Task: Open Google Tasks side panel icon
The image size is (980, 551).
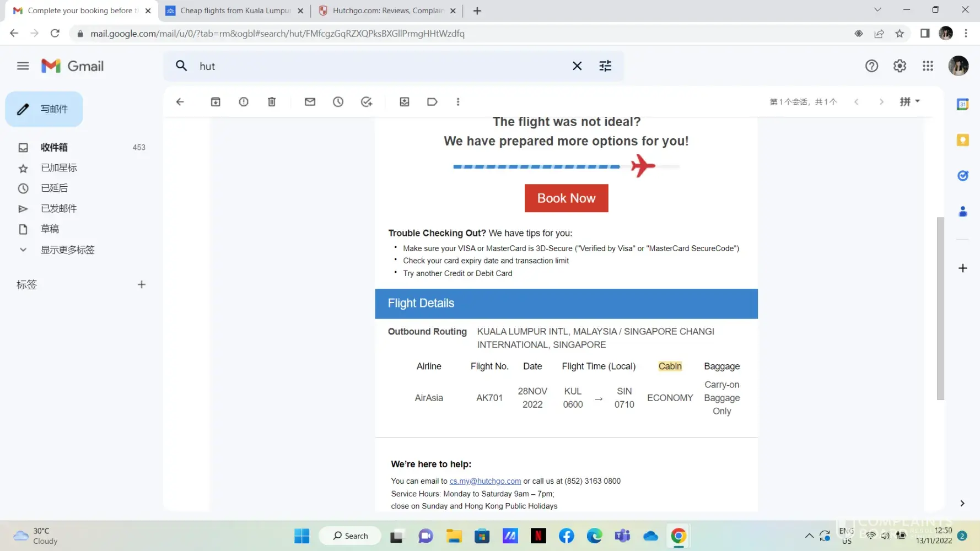Action: click(963, 176)
